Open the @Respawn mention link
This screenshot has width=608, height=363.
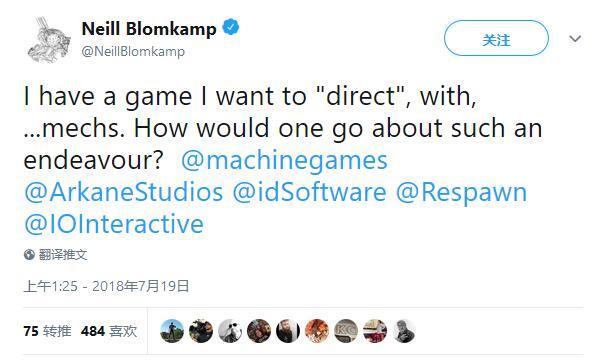[461, 193]
